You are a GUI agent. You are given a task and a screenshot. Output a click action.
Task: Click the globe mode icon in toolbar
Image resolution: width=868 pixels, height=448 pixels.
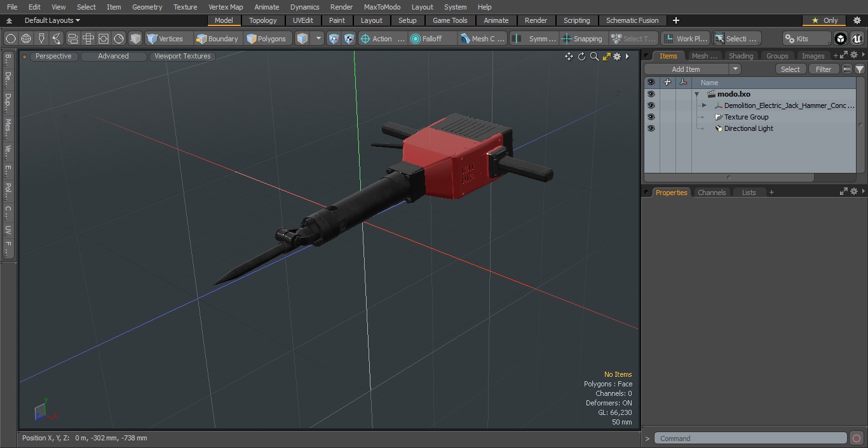pos(26,39)
